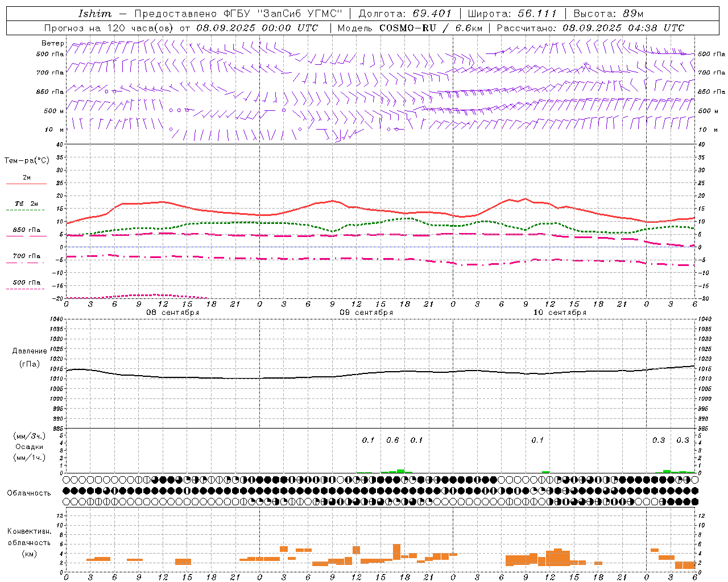This screenshot has width=728, height=582.
Task: Click the "Долгота: 69.401" longitude value
Action: click(404, 14)
